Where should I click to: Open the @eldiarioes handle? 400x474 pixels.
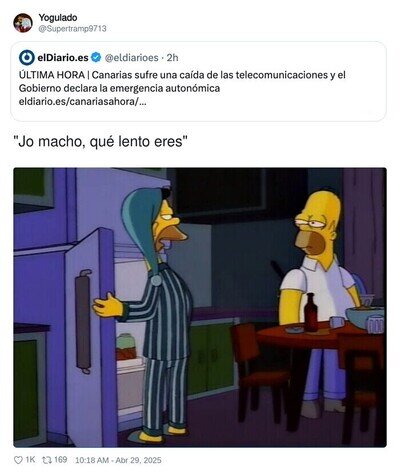(131, 58)
